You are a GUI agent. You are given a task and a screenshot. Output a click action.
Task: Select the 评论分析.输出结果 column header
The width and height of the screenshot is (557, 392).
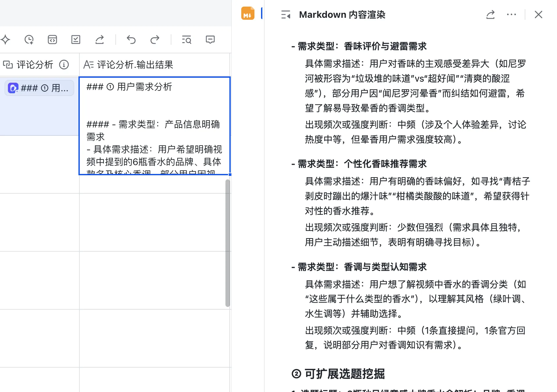[x=155, y=65]
